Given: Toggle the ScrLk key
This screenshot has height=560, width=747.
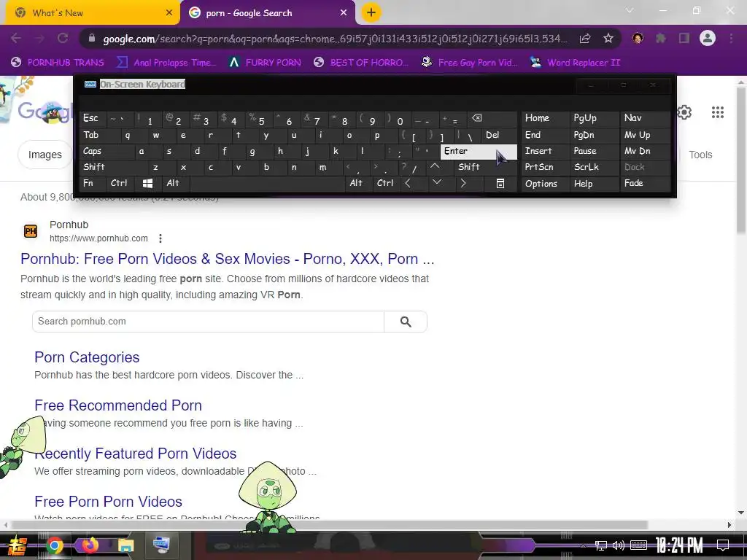Looking at the screenshot, I should point(594,167).
